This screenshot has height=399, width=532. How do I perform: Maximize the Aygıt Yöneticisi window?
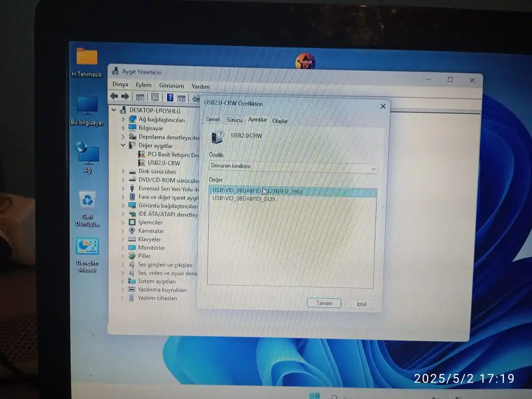pos(450,80)
